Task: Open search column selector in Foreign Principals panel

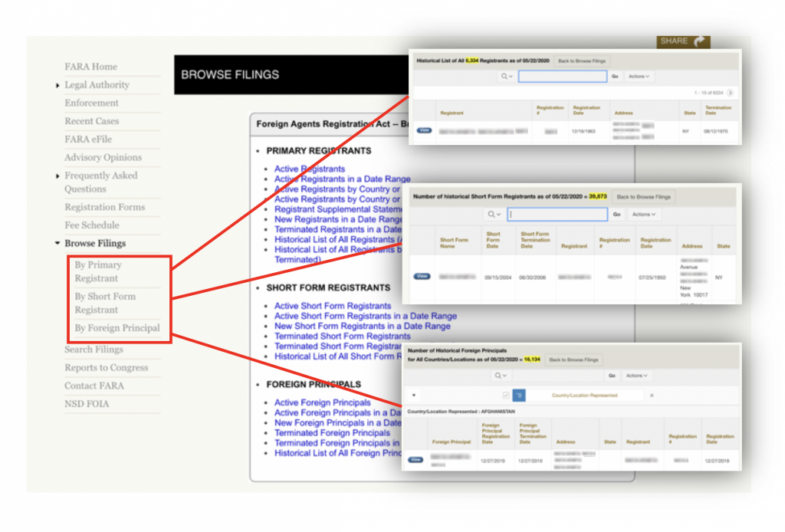Action: [501, 376]
